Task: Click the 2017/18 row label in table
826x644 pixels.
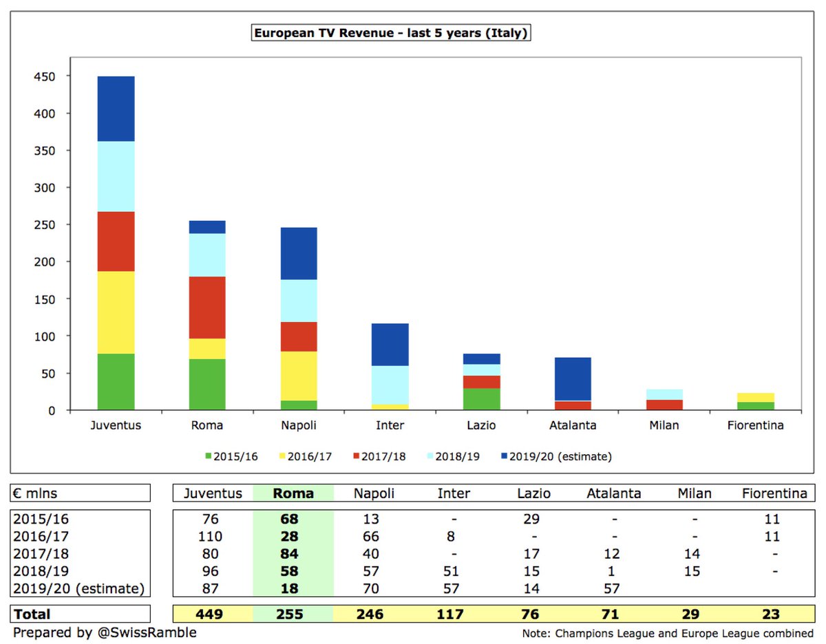Action: [40, 553]
